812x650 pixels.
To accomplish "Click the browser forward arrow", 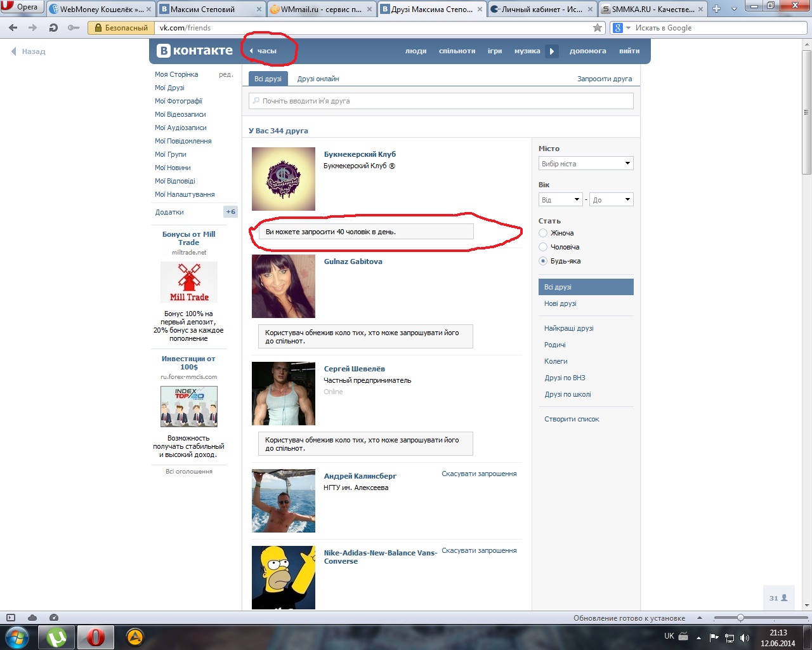I will [x=33, y=28].
